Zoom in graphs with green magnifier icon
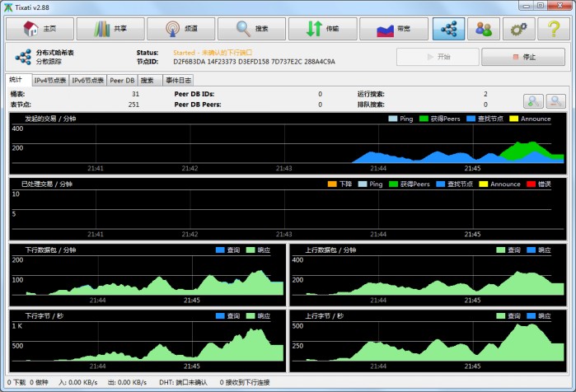This screenshot has height=392, width=576. coord(533,101)
